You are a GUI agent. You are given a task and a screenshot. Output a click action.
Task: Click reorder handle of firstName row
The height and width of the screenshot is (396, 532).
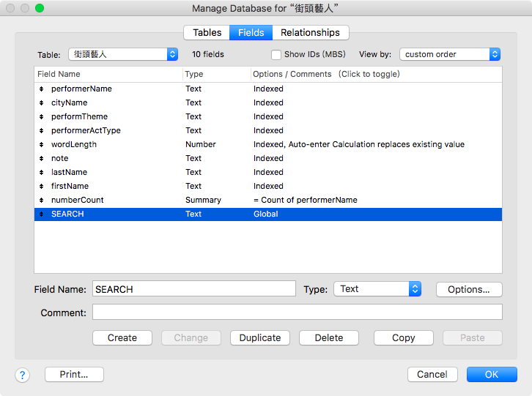pos(41,186)
